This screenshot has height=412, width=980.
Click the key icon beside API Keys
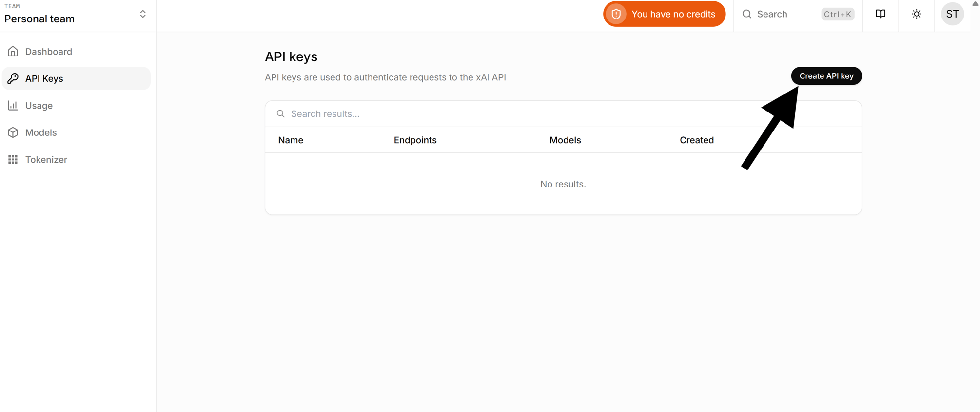[x=13, y=78]
